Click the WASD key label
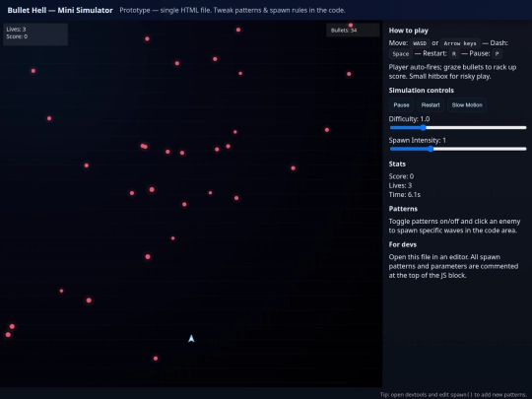The height and width of the screenshot is (399, 532). [x=420, y=43]
